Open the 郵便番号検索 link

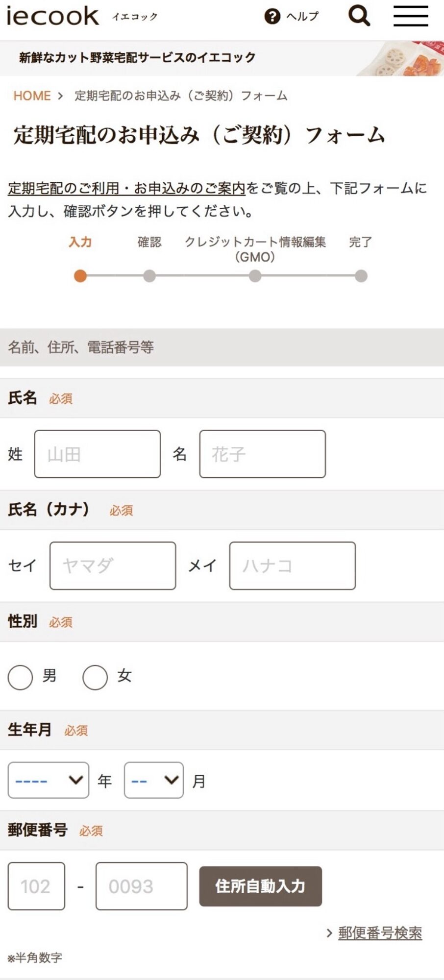(x=380, y=933)
